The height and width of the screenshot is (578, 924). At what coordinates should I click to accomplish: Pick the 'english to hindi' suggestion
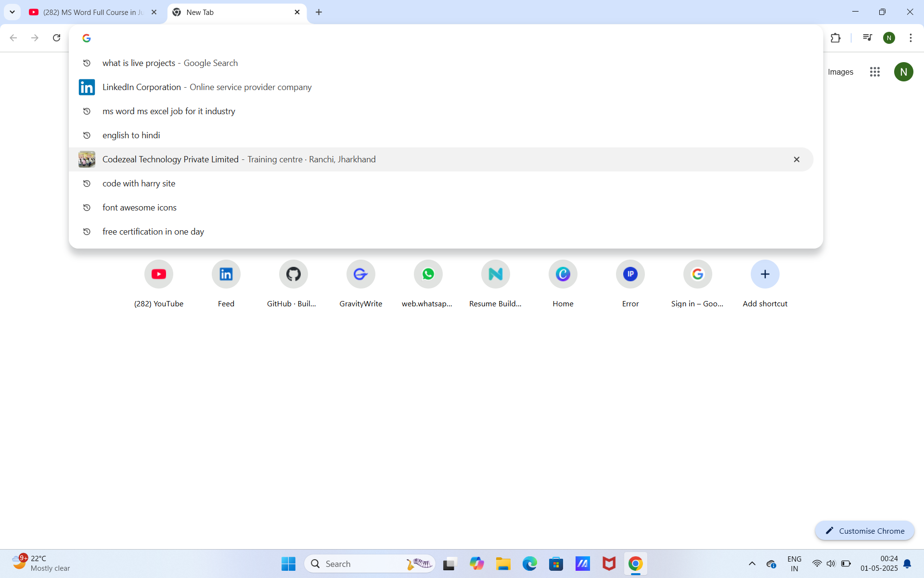point(441,135)
